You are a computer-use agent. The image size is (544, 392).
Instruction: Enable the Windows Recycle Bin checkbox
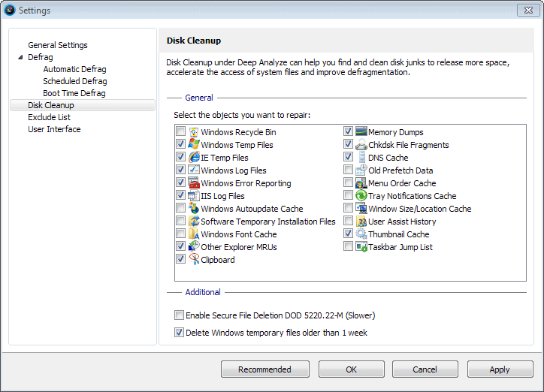pos(180,131)
